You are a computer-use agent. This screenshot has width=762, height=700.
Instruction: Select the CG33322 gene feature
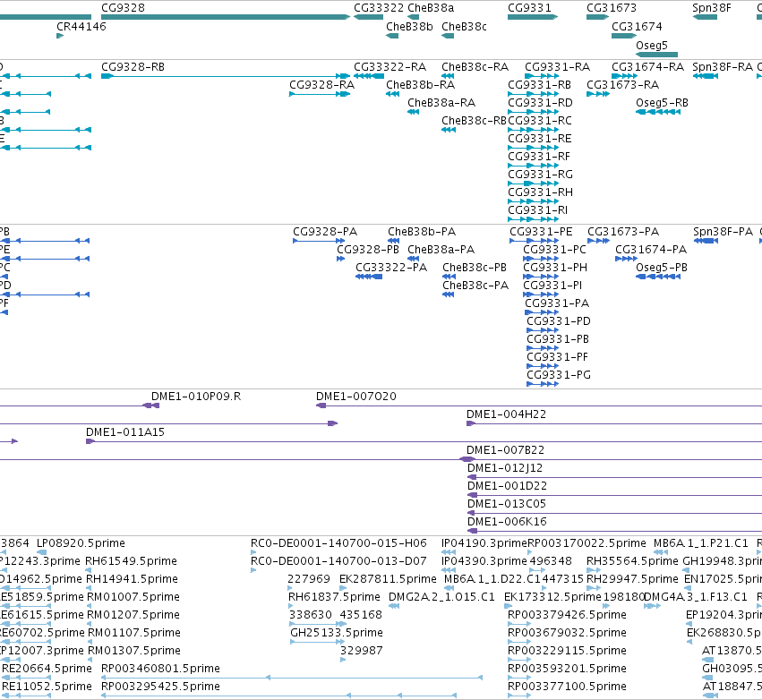(368, 17)
